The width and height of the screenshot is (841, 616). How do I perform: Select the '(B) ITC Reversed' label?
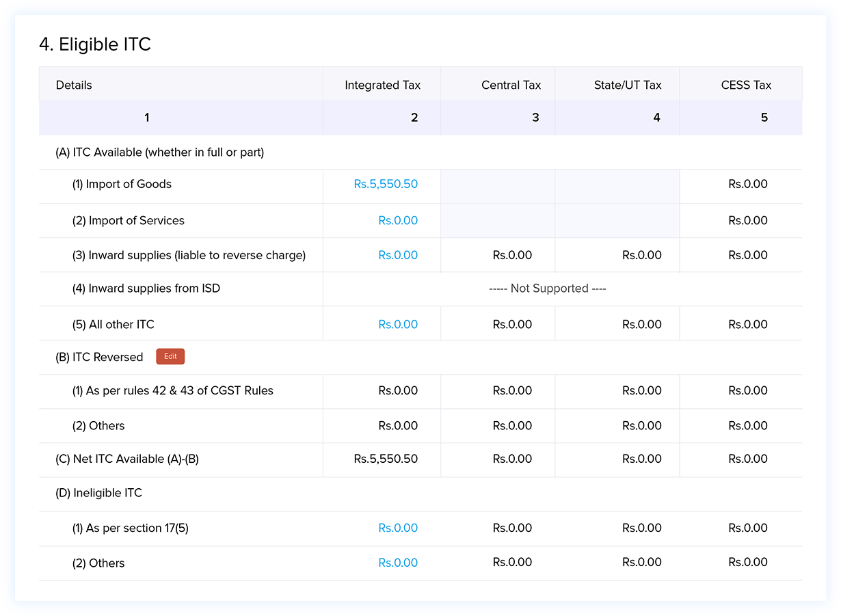coord(99,357)
